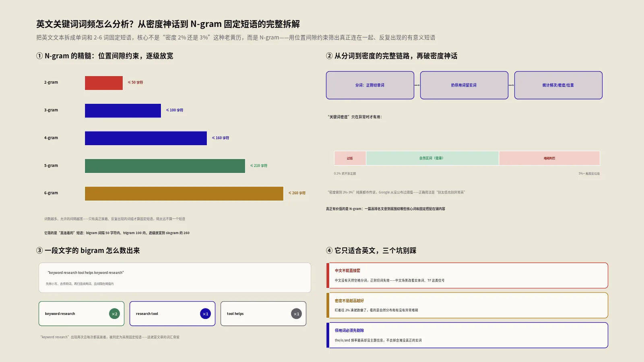This screenshot has width=644, height=362.
Task: Click the line '“关键词密度”只在异常时才有用：'
Action: tap(355, 117)
